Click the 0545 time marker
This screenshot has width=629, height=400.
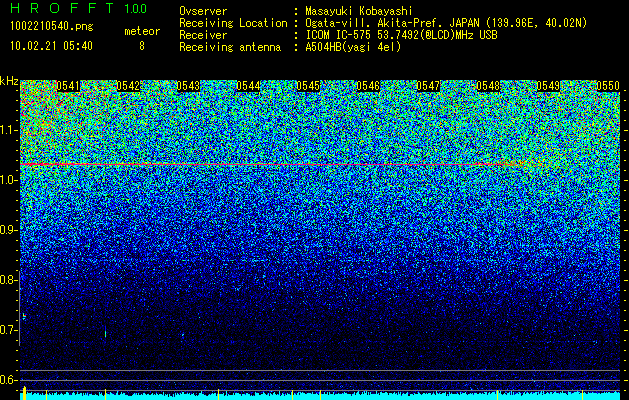[308, 86]
